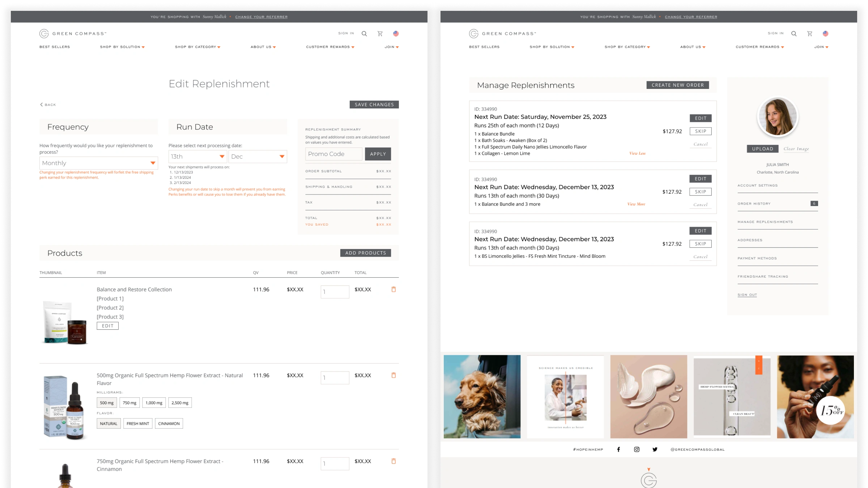The width and height of the screenshot is (868, 488).
Task: Open the cart icon on the Edit Replenishment page
Action: (x=380, y=34)
